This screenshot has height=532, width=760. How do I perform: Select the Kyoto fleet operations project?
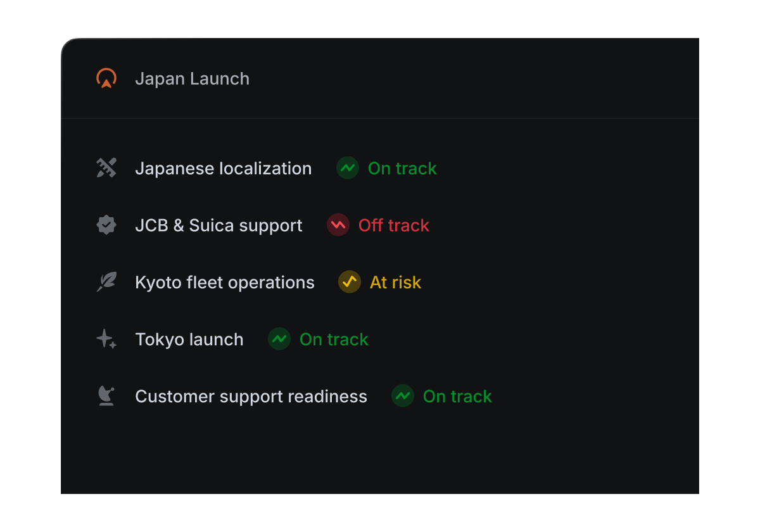(224, 282)
